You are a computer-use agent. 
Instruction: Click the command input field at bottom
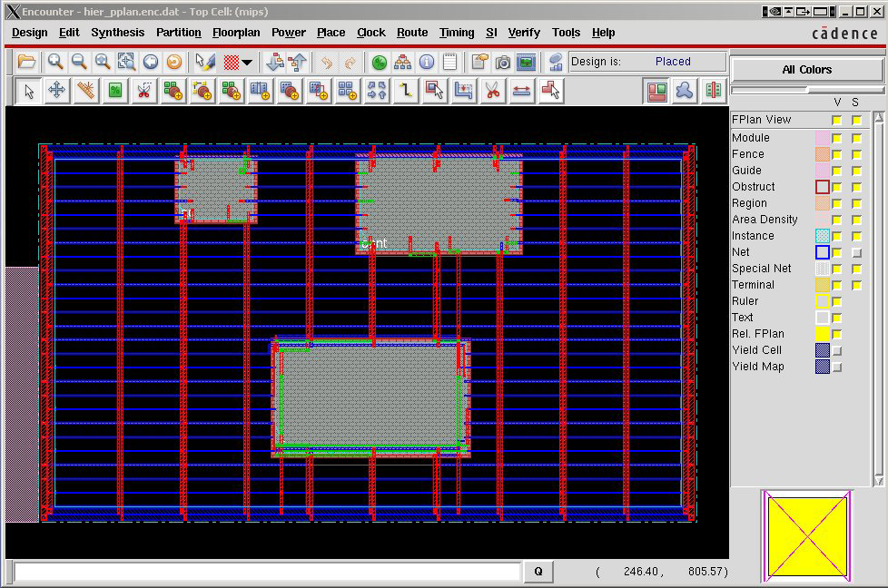click(x=267, y=572)
